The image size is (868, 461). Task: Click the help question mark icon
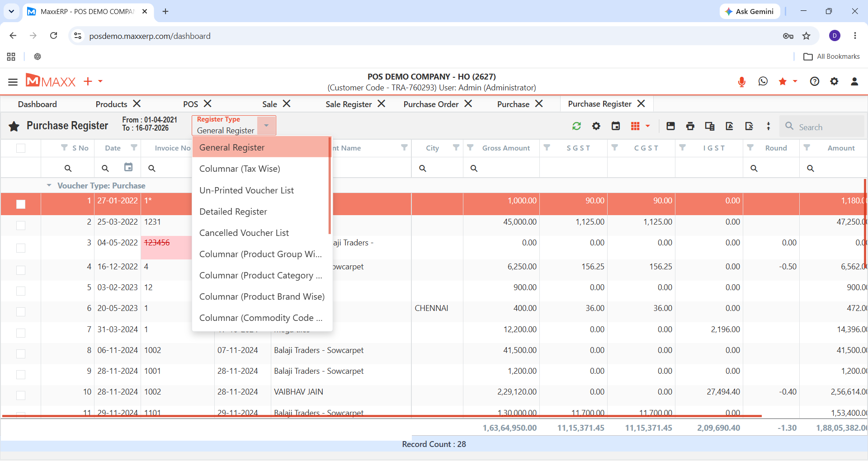coord(814,81)
